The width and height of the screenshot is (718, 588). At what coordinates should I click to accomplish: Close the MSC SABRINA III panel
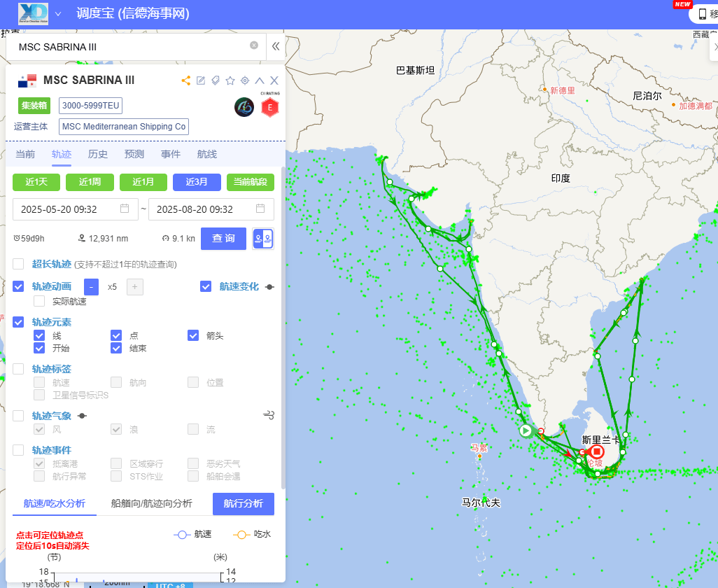click(x=274, y=80)
